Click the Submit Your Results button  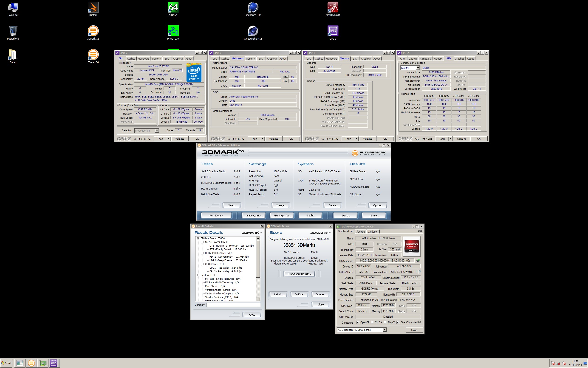tap(299, 274)
